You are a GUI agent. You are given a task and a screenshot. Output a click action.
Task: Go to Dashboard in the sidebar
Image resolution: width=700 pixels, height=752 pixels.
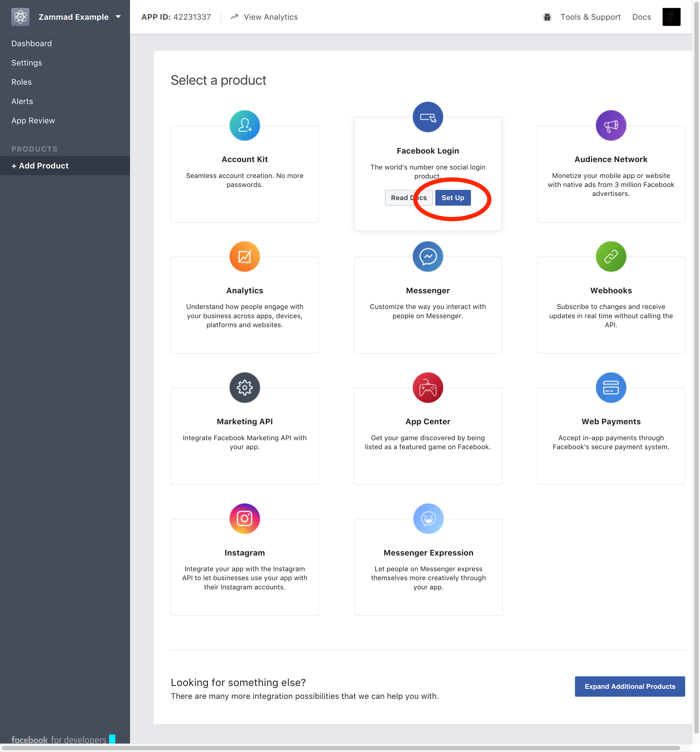[32, 43]
